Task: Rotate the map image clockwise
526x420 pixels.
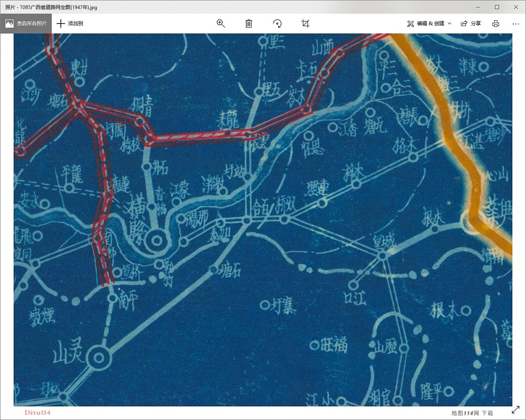Action: (277, 24)
